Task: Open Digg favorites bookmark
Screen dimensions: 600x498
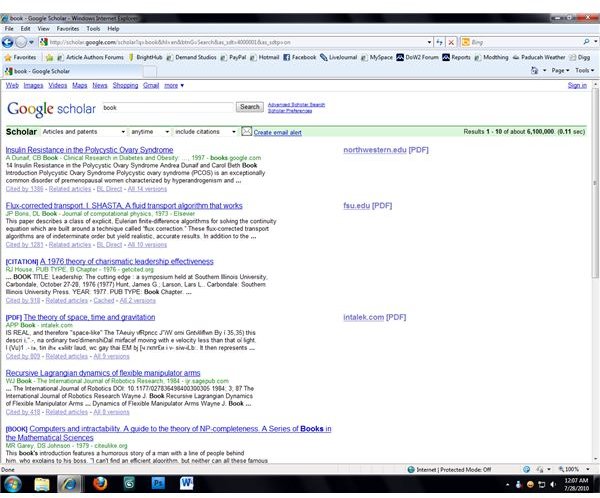Action: coord(579,57)
